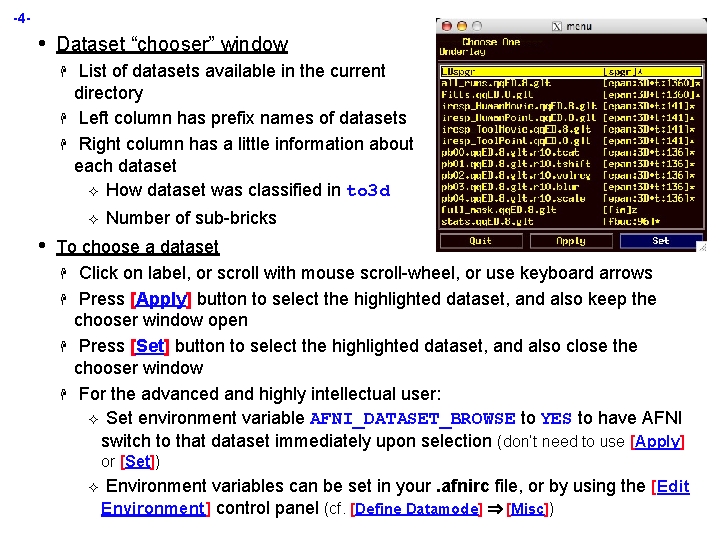
Task: Click the resize grip in the chooser window corner
Action: pyautogui.click(x=703, y=248)
